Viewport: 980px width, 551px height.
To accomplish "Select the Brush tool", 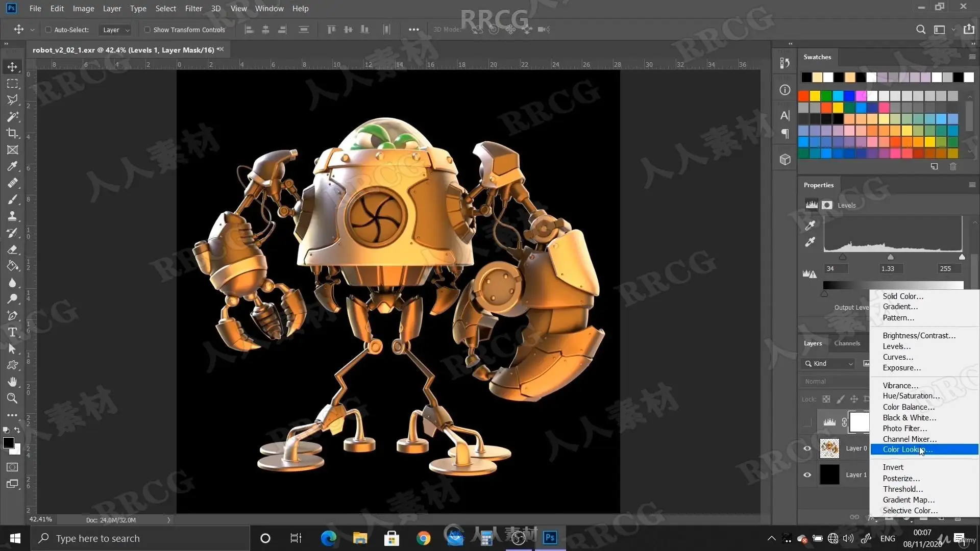I will (12, 199).
